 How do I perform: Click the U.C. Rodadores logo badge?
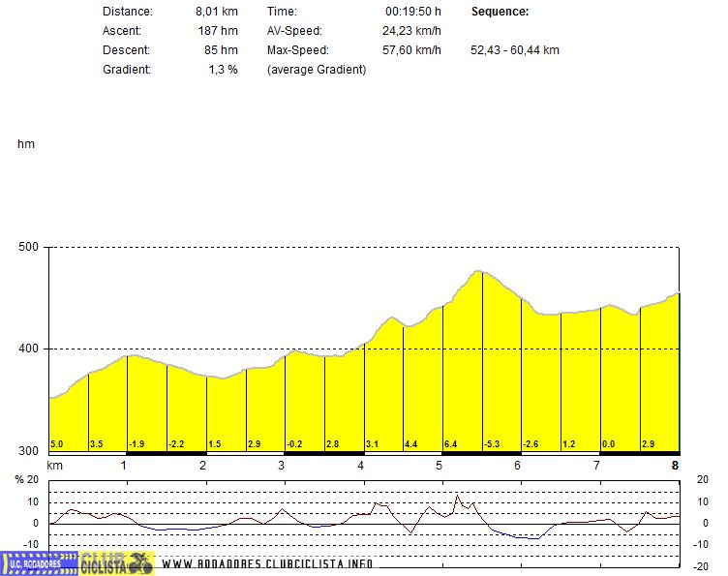37,563
